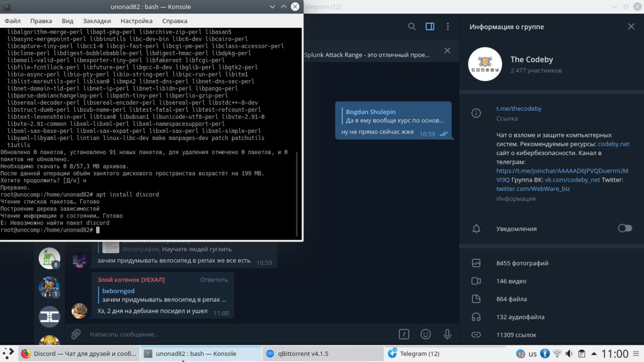644x362 pixels.
Task: Click the 11:00 taskbar clock
Action: pyautogui.click(x=615, y=354)
